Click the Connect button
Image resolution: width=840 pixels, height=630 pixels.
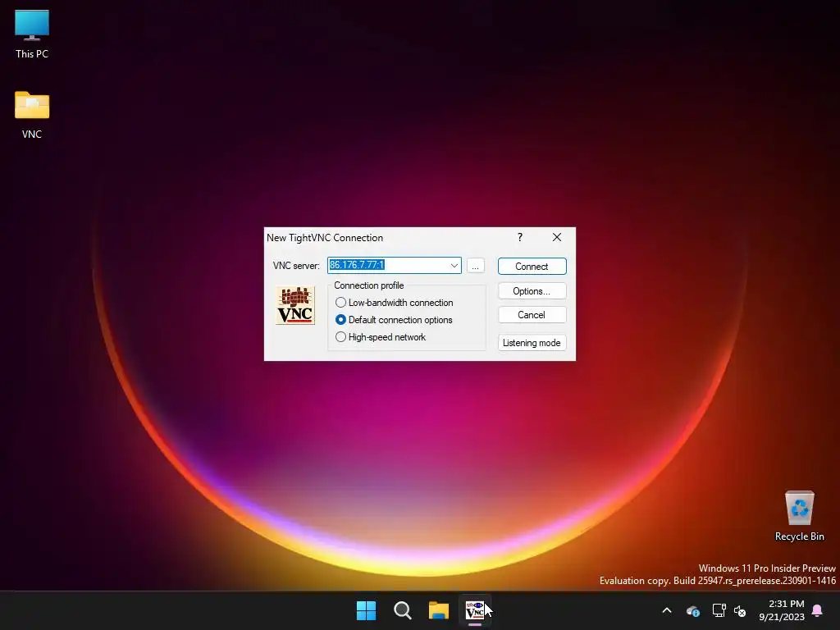point(532,267)
